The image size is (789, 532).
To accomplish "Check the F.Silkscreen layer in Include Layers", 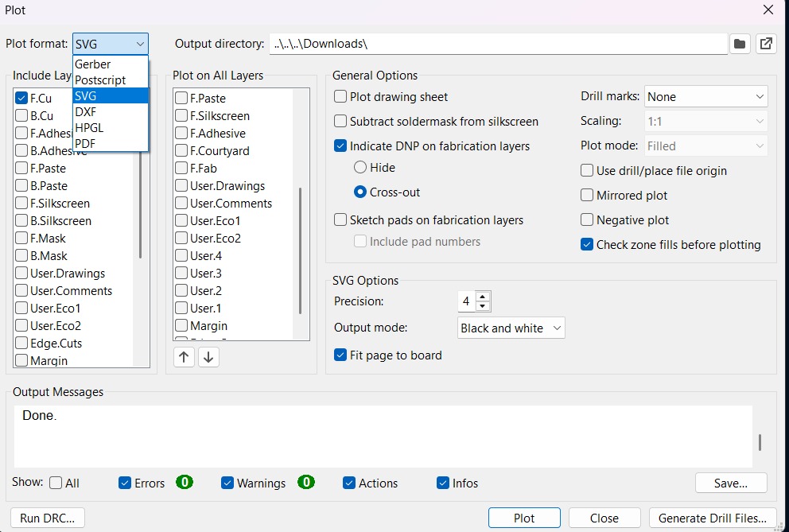I will 21,204.
